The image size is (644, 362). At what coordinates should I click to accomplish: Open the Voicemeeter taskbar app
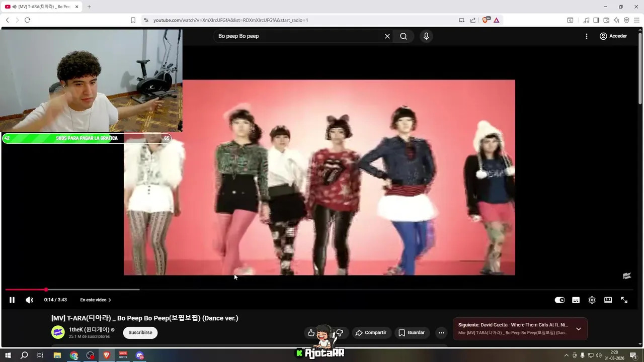tap(123, 355)
